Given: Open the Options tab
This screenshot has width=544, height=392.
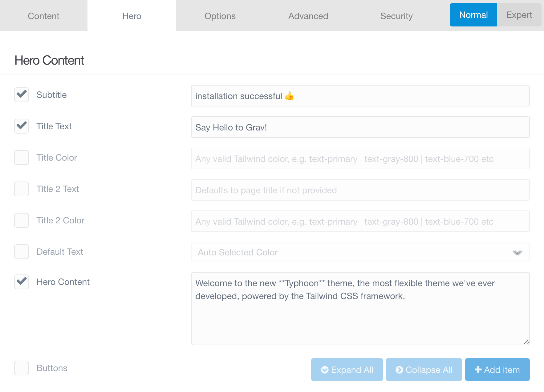Looking at the screenshot, I should pyautogui.click(x=220, y=16).
